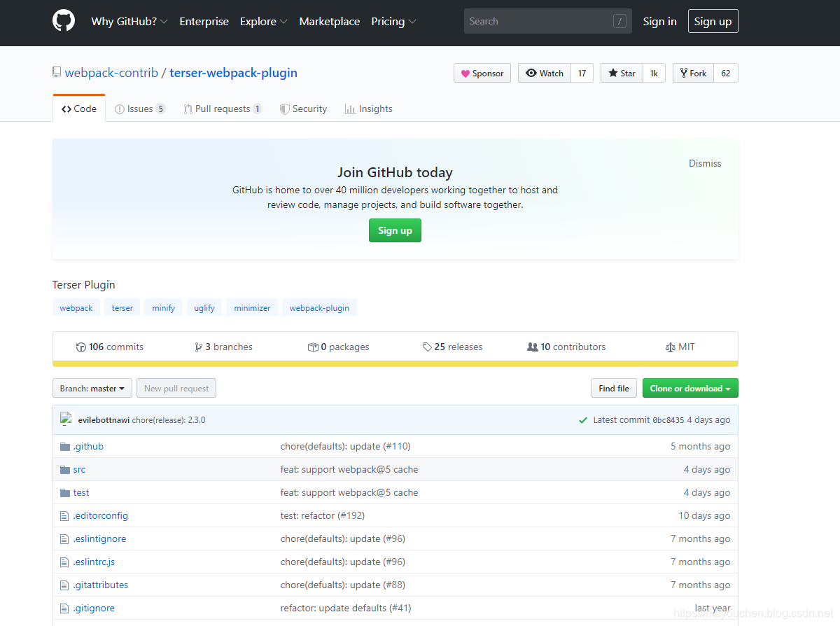
Task: Switch to the Code tab
Action: pos(79,109)
